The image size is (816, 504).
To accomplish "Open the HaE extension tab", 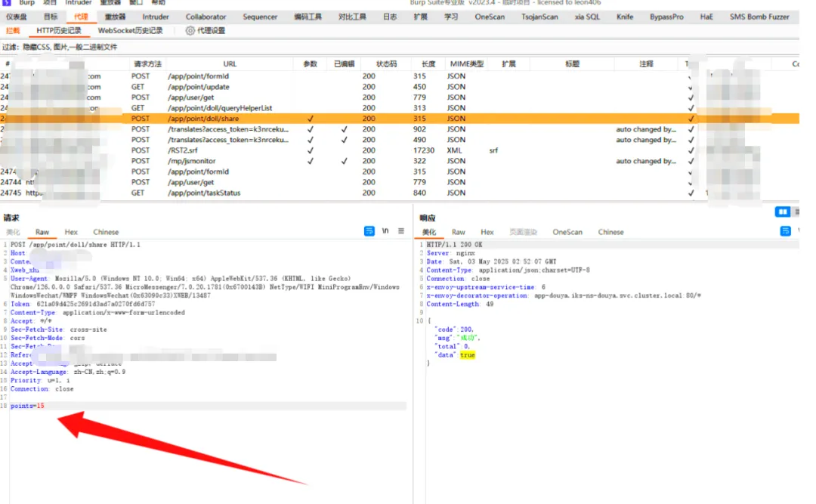I will (x=706, y=17).
